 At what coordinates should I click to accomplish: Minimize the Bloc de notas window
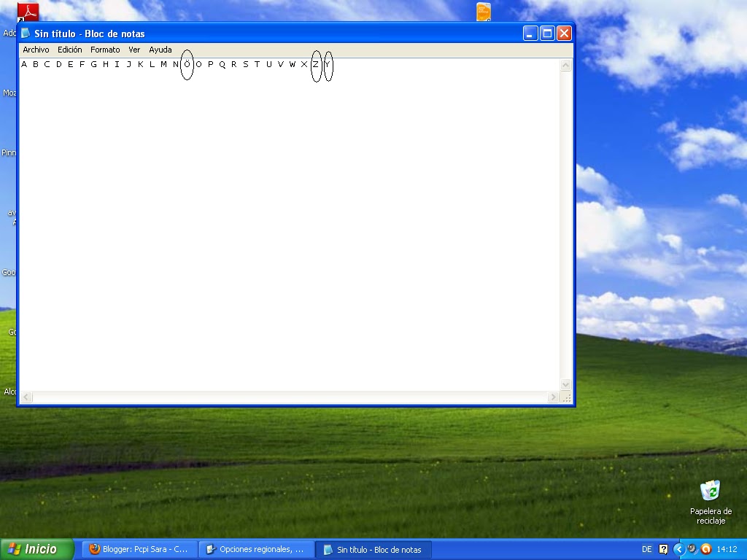(530, 34)
